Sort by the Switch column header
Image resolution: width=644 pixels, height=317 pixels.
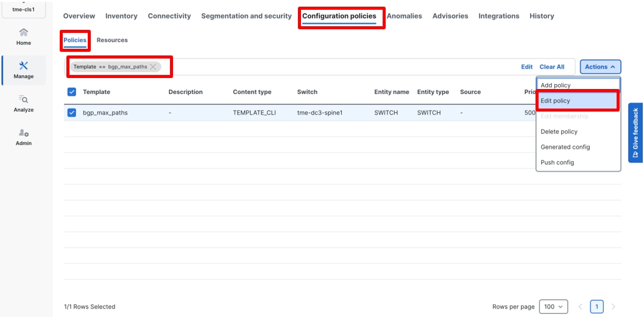coord(307,91)
